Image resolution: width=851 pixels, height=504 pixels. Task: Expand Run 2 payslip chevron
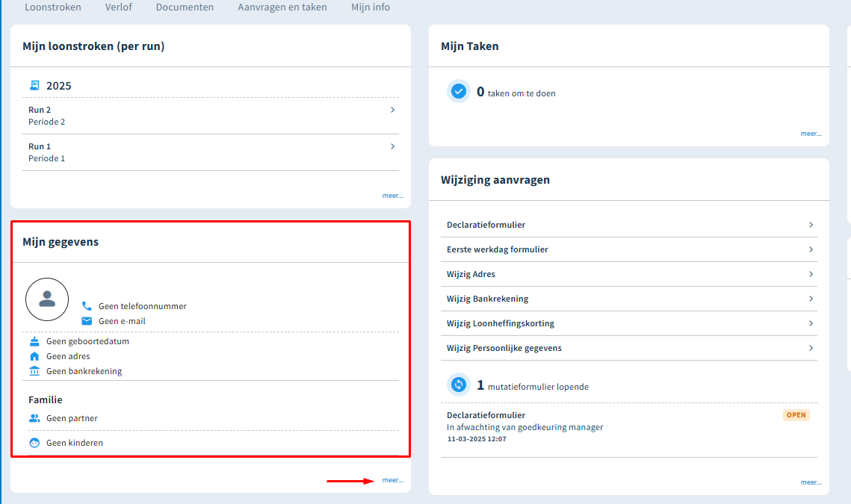click(x=392, y=110)
